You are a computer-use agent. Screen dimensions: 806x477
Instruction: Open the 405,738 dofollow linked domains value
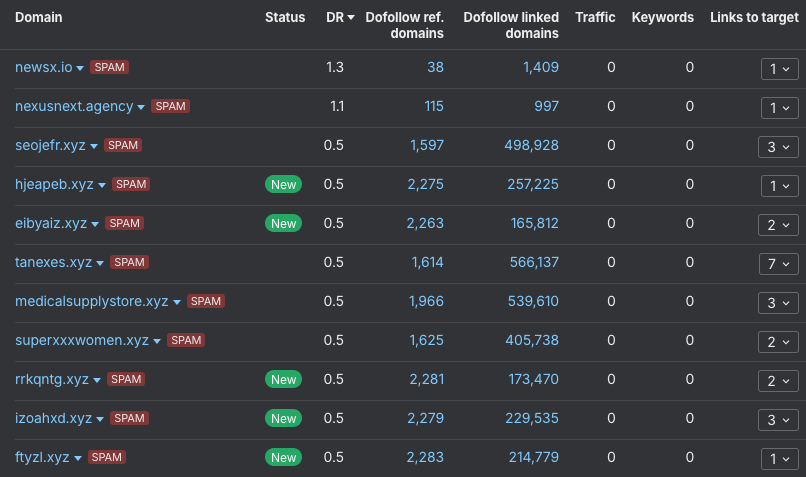532,340
